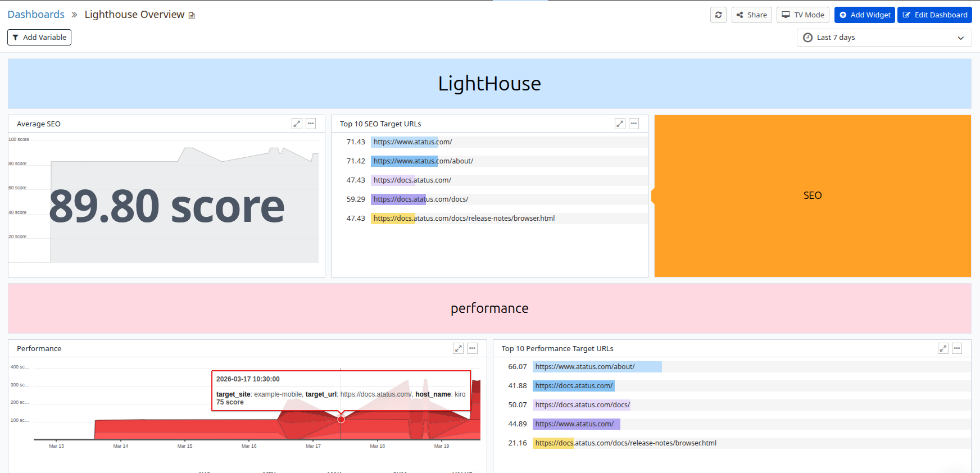Expand the Average SEO widget fullscreen
Screen dimensions: 980x473
point(297,124)
